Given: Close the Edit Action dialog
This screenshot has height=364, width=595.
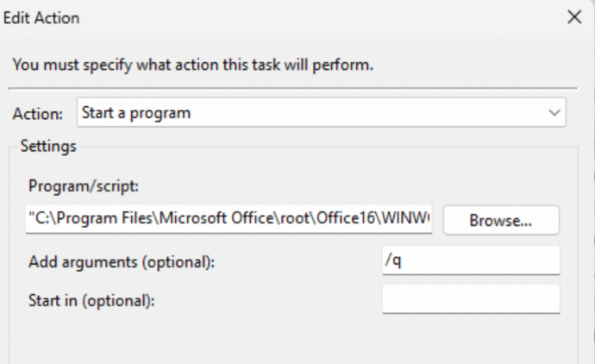Looking at the screenshot, I should (574, 17).
